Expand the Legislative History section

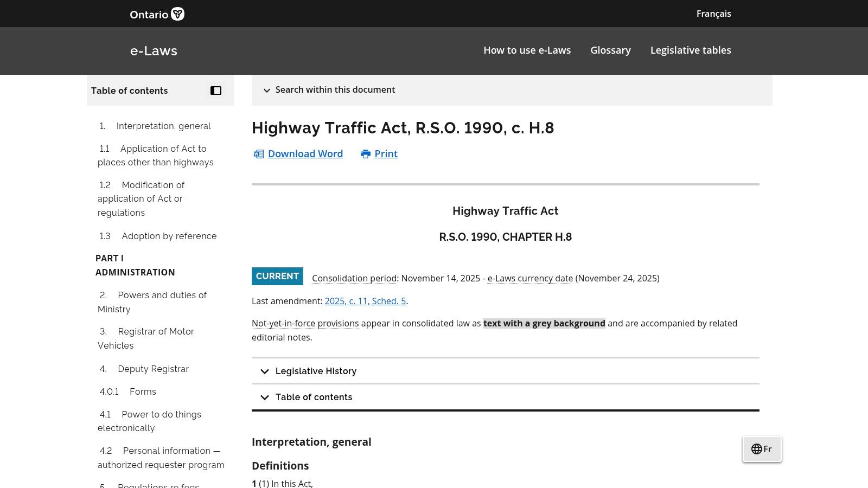pos(505,371)
